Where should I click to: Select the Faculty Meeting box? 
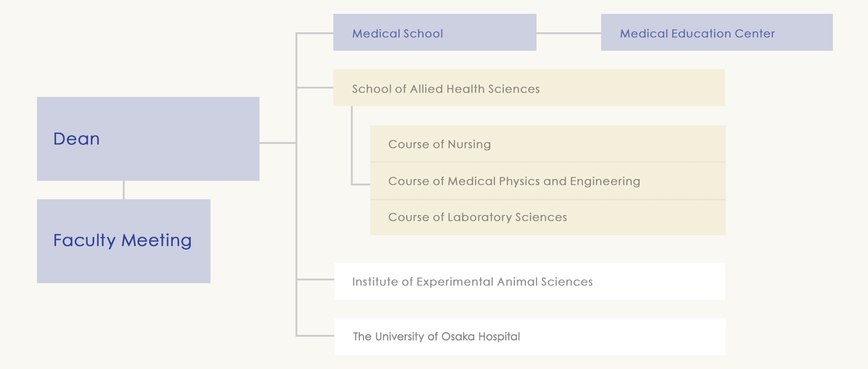(x=123, y=241)
